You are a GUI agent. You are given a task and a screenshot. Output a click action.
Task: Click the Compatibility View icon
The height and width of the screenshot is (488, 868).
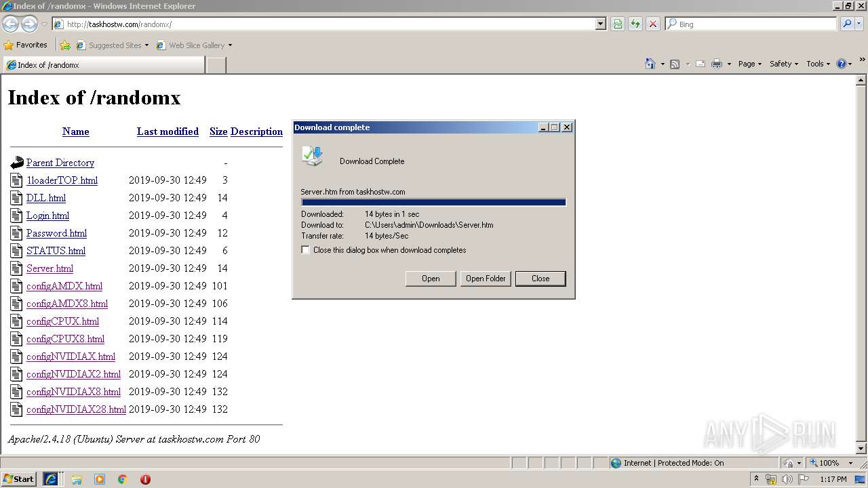(618, 24)
